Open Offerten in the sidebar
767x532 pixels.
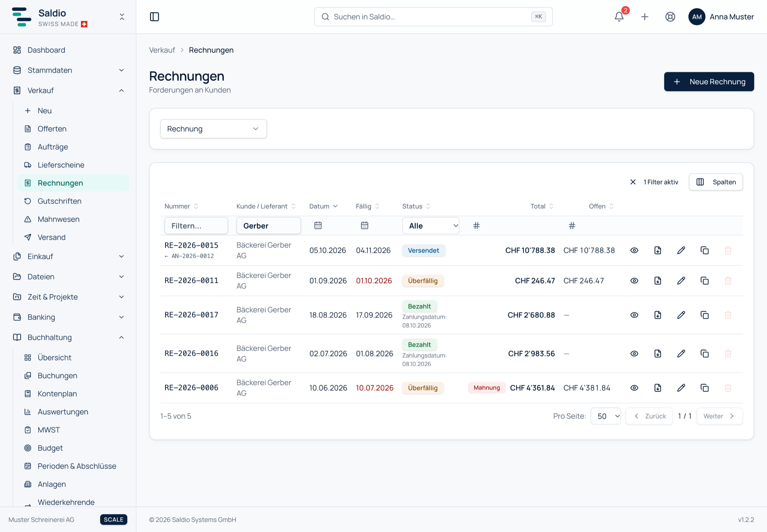[x=74, y=129]
